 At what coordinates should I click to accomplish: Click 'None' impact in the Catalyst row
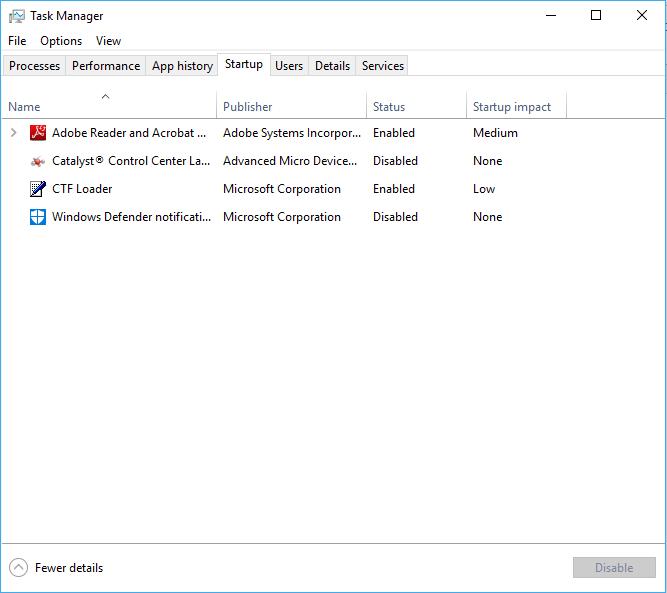point(487,161)
